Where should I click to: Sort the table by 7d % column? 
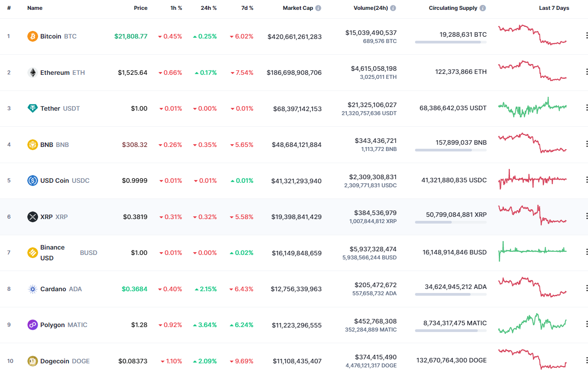pyautogui.click(x=246, y=8)
